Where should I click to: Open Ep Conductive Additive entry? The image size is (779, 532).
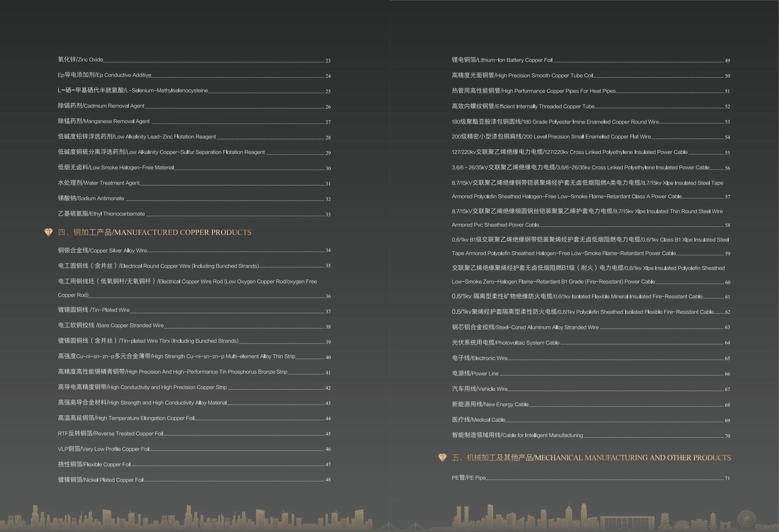coord(104,75)
